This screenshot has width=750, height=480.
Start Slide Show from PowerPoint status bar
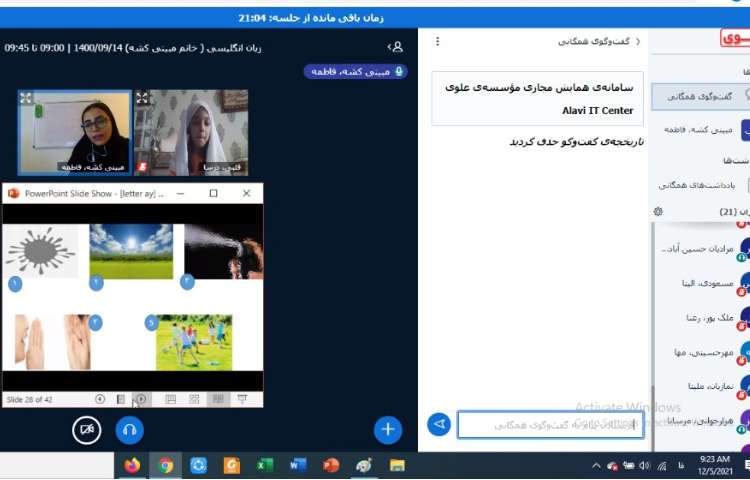[243, 399]
